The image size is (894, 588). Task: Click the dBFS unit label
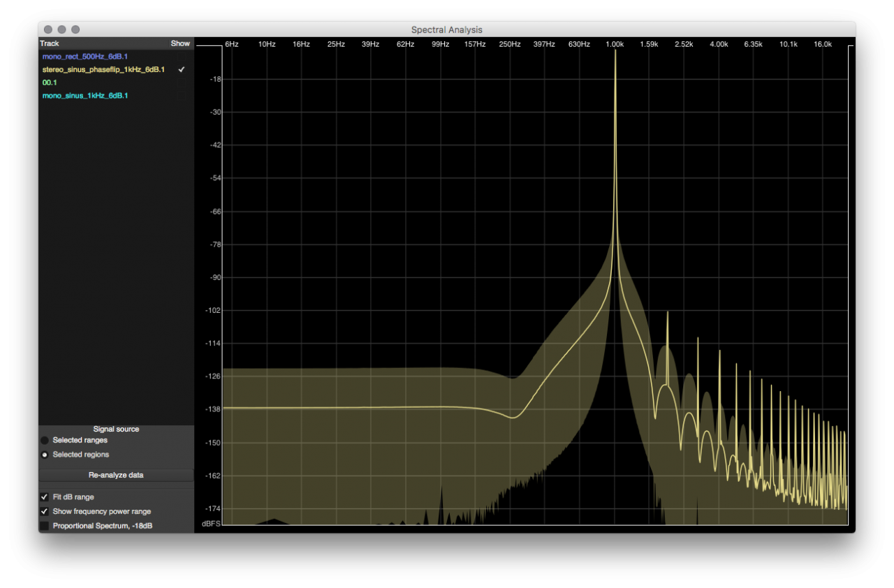tap(212, 523)
